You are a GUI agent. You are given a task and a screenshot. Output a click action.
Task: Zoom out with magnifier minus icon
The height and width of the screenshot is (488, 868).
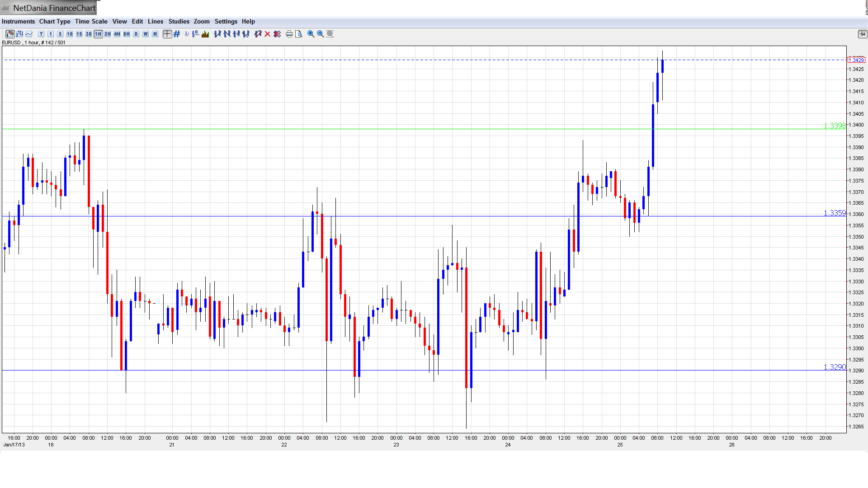(x=321, y=34)
